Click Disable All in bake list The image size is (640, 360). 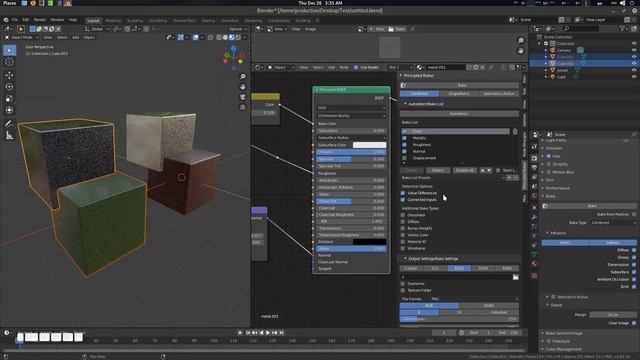click(x=464, y=170)
